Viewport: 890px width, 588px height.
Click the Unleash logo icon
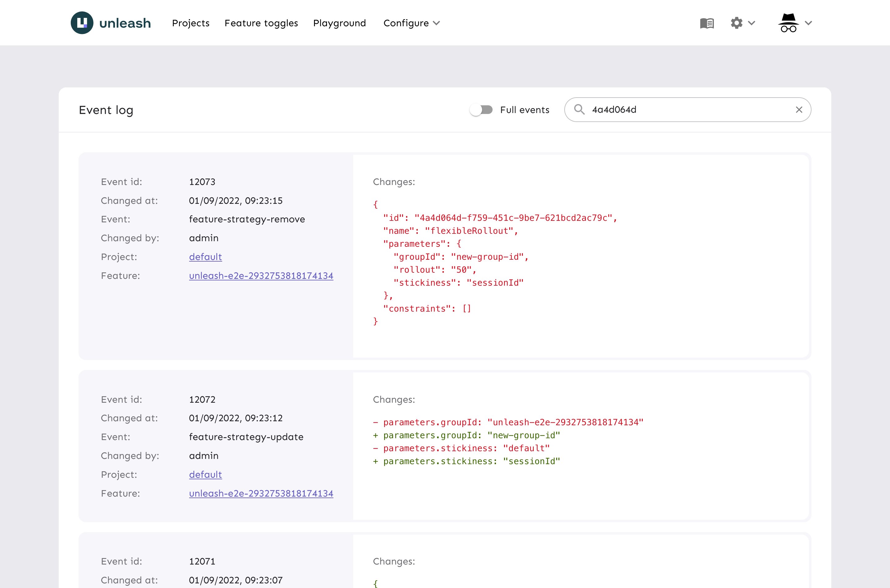coord(82,23)
